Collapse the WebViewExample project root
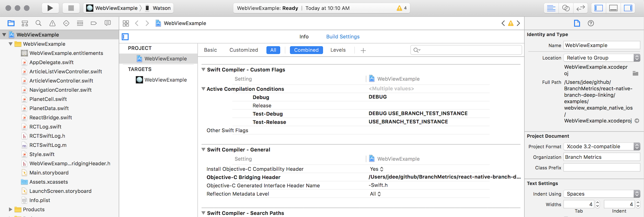The height and width of the screenshot is (217, 644). click(4, 35)
